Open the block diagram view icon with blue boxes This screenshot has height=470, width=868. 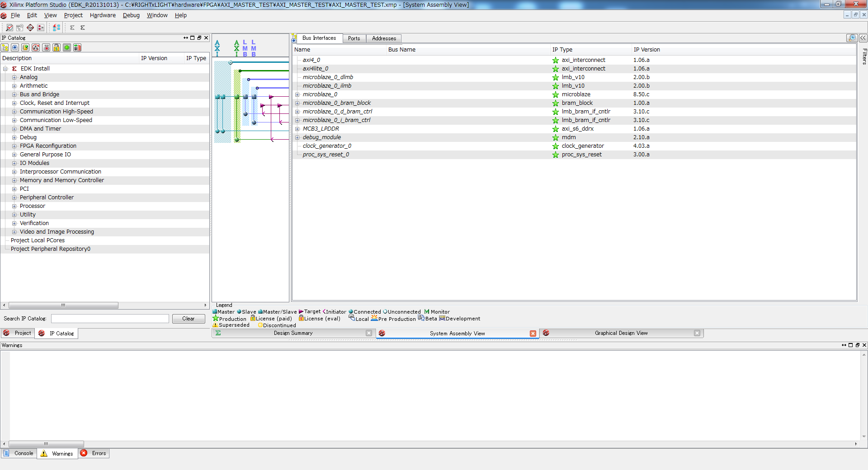57,28
